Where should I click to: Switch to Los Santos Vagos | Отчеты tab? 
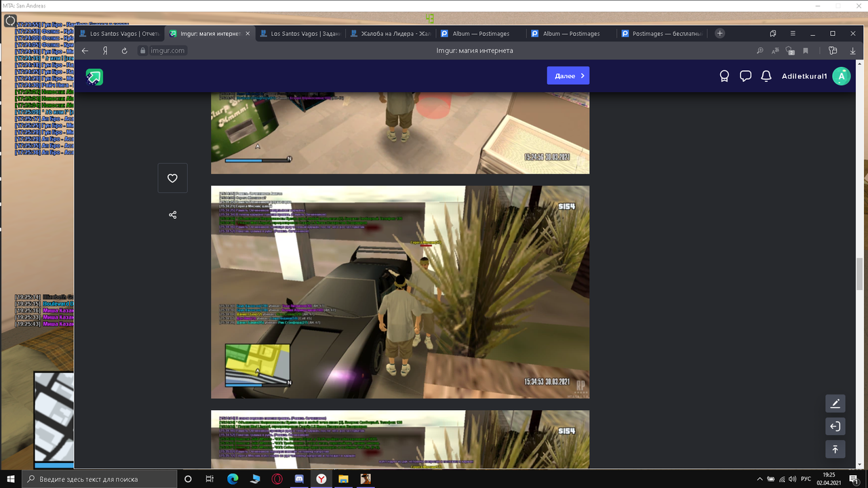click(119, 33)
